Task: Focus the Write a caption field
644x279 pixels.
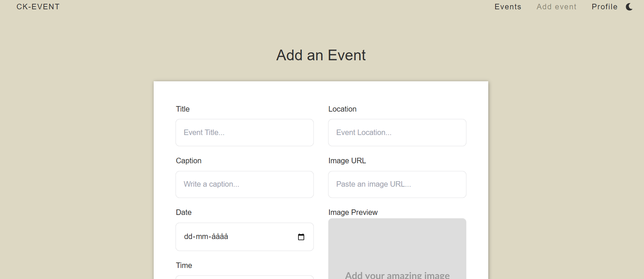Action: (244, 184)
